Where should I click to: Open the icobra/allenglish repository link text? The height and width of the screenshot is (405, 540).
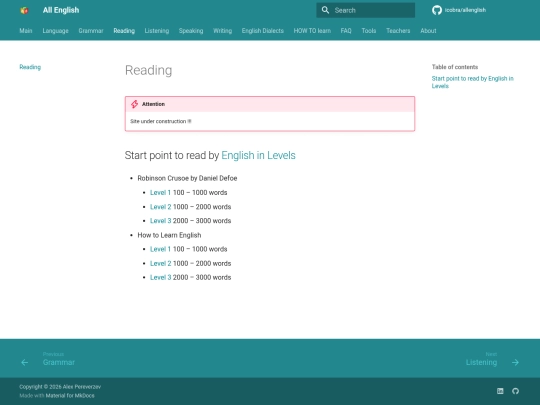pyautogui.click(x=465, y=10)
